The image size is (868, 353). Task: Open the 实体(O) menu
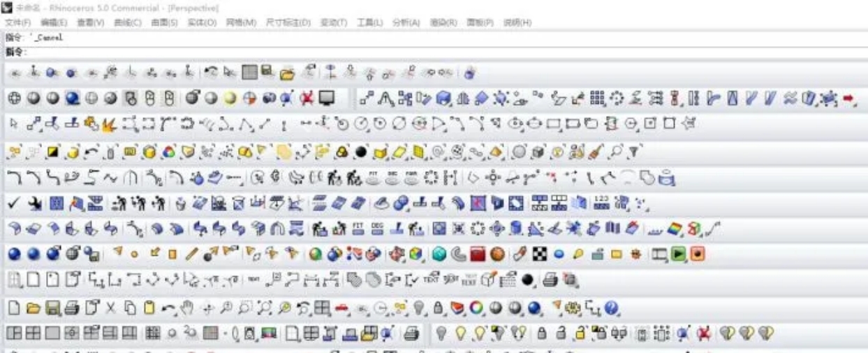pos(202,22)
